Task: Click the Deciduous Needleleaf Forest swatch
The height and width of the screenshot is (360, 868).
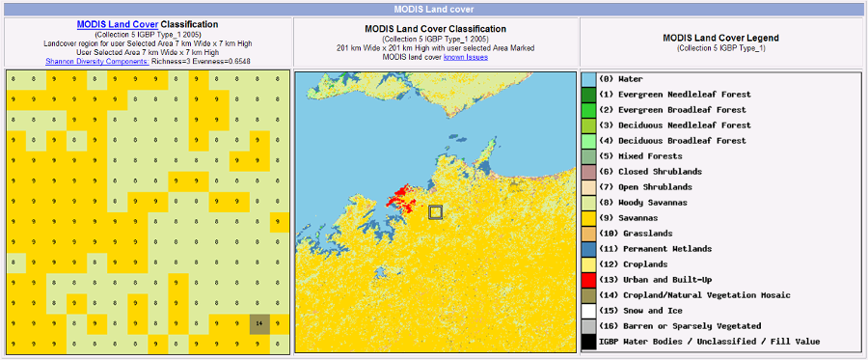Action: coord(589,125)
